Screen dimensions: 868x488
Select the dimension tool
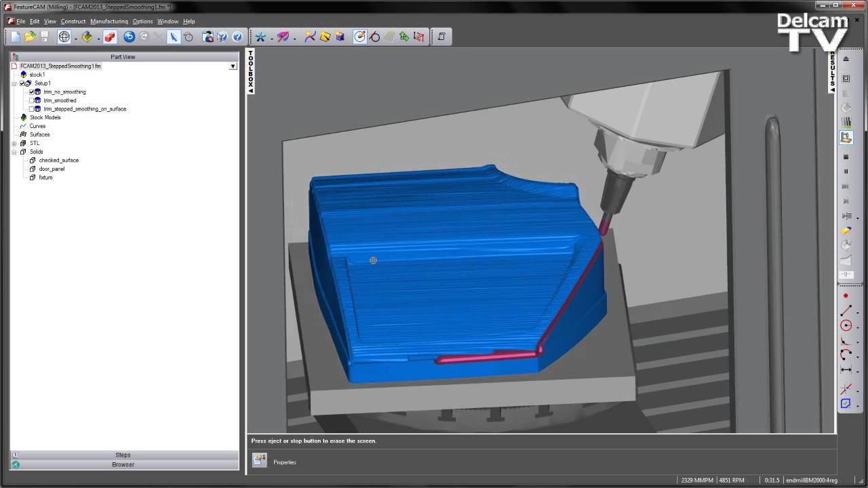(x=846, y=370)
